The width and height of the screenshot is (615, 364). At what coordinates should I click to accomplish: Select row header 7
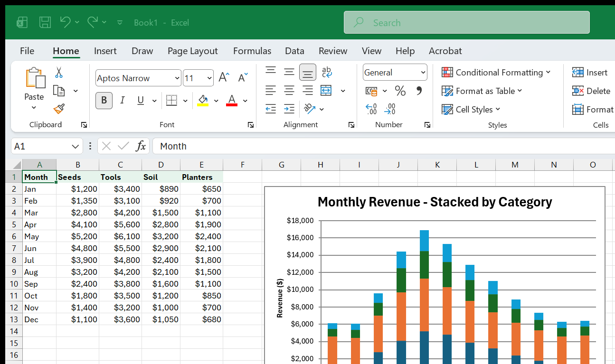pos(14,248)
